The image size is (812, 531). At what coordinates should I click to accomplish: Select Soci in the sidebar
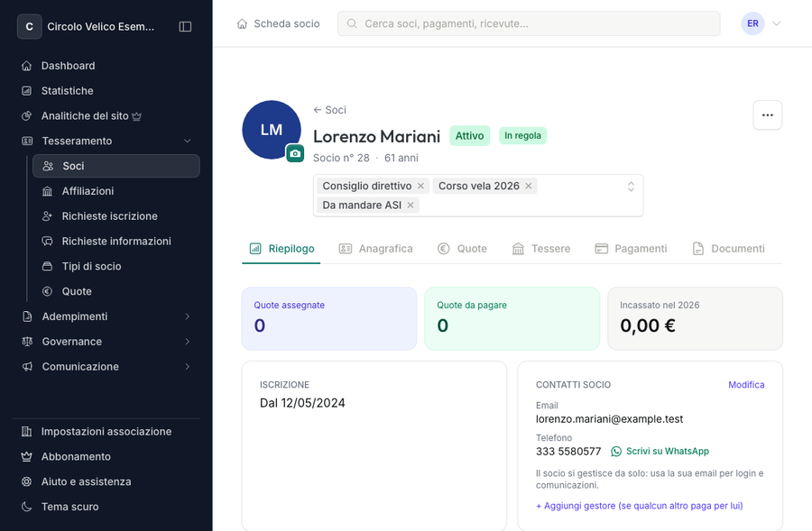116,166
